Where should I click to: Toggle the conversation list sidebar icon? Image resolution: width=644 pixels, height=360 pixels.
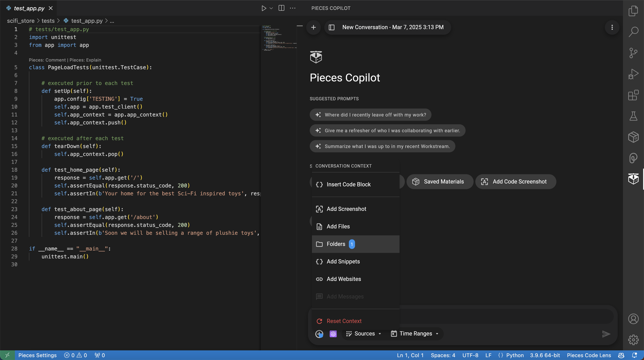[331, 27]
